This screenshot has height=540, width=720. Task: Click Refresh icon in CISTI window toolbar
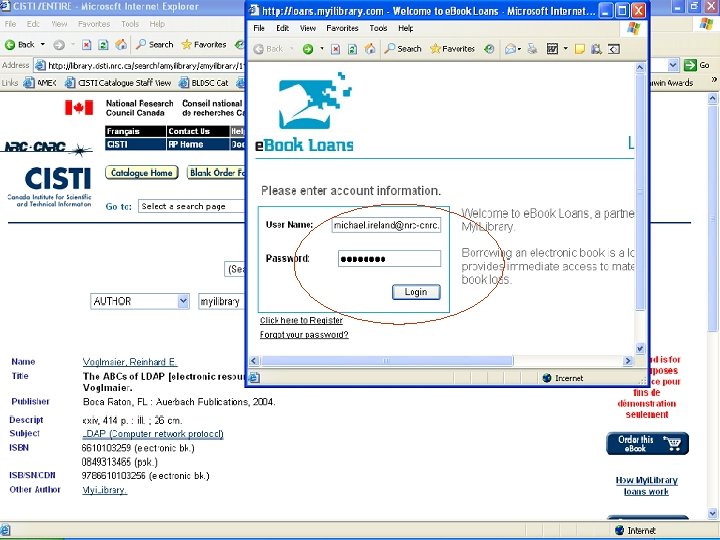coord(103,45)
